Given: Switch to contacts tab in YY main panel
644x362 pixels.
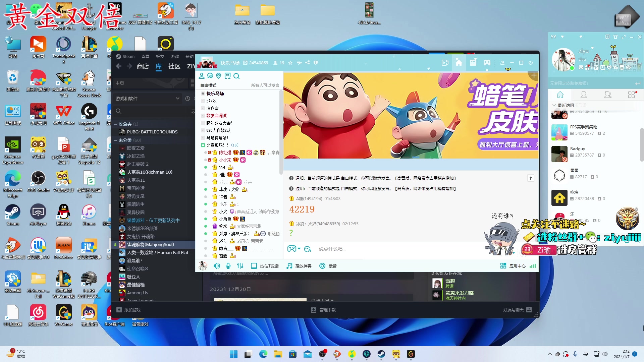Looking at the screenshot, I should (584, 95).
